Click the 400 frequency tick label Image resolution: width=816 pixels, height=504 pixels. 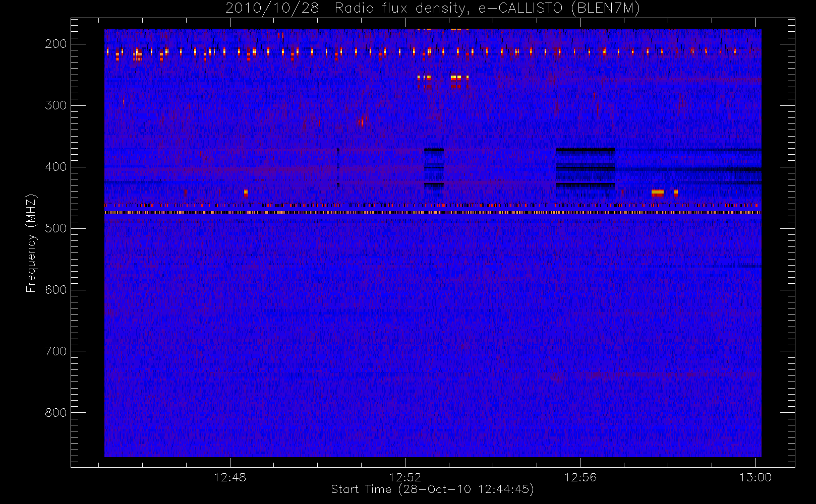56,167
